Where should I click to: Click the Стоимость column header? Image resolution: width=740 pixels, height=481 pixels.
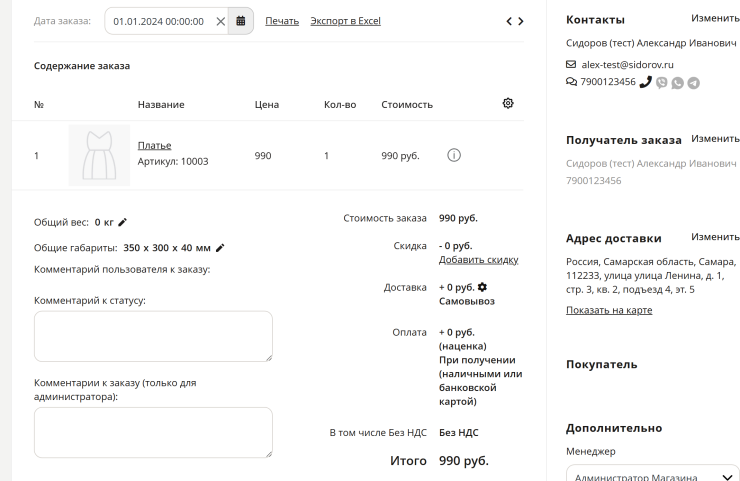407,105
